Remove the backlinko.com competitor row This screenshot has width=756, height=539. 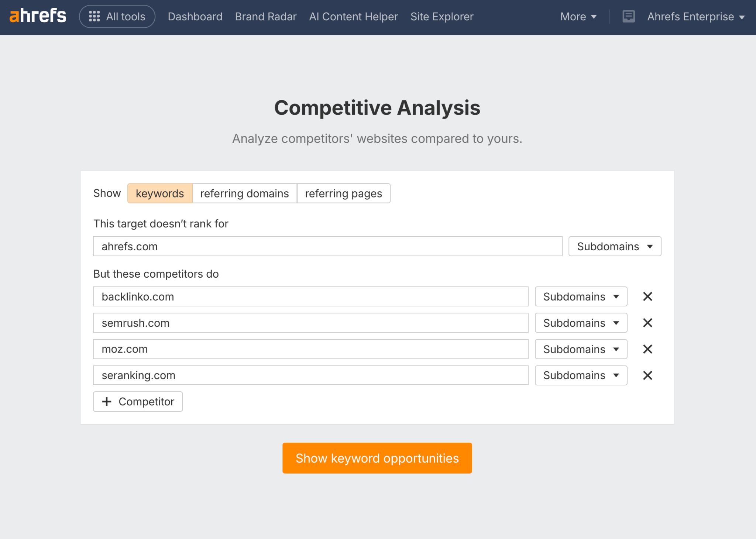click(647, 296)
